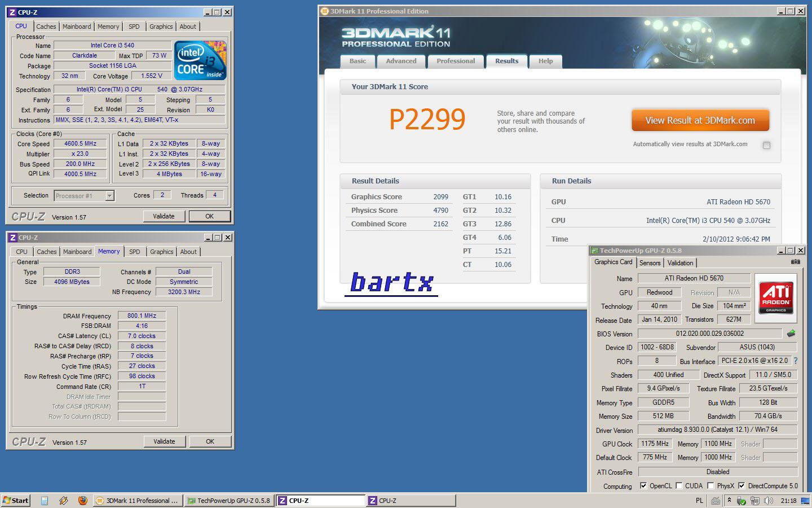This screenshot has height=508, width=812.
Task: Open the Professional tab in 3DMark 11
Action: point(456,61)
